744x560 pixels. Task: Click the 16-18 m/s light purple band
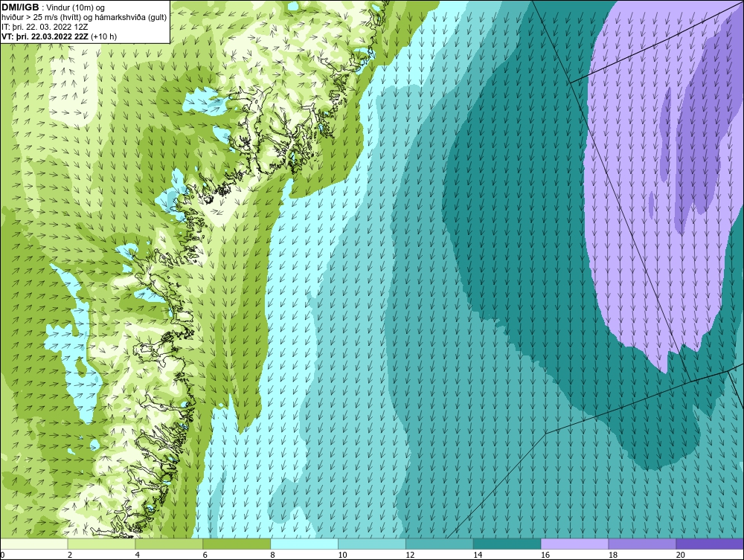574,544
